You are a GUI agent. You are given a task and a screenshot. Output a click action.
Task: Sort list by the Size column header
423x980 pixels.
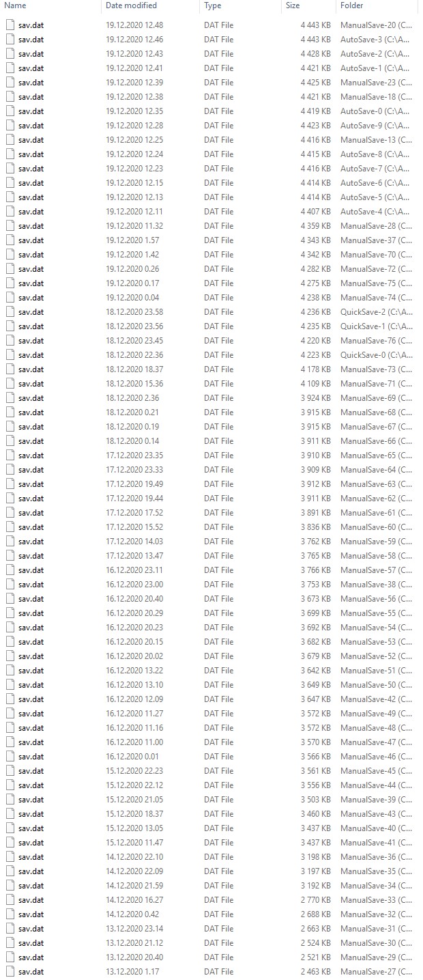[x=308, y=5]
